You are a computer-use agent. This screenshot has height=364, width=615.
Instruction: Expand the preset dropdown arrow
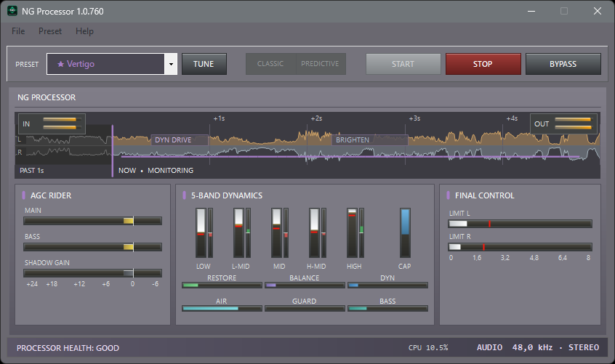(x=171, y=64)
